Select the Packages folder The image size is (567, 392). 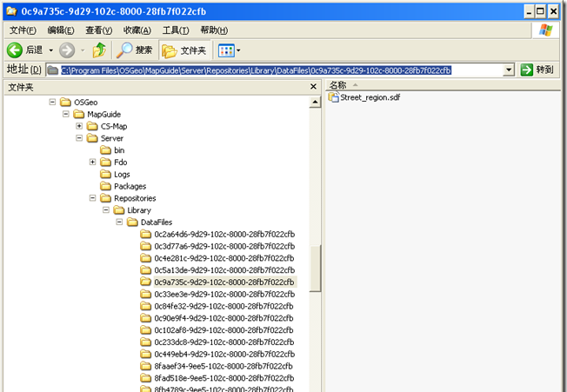point(130,186)
